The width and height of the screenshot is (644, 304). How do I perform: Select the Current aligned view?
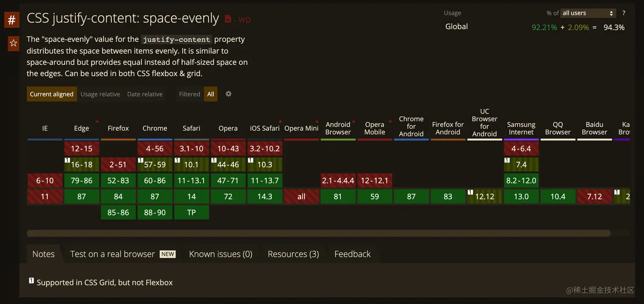52,94
